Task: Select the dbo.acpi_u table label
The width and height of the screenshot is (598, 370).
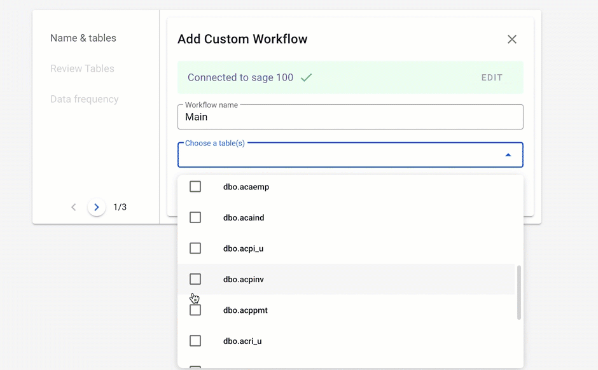Action: [x=243, y=249]
